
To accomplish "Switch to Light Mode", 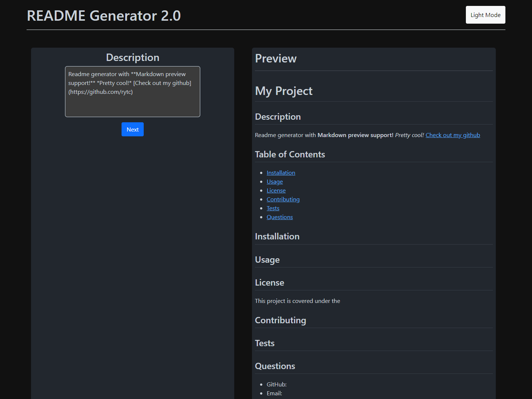I will (485, 15).
